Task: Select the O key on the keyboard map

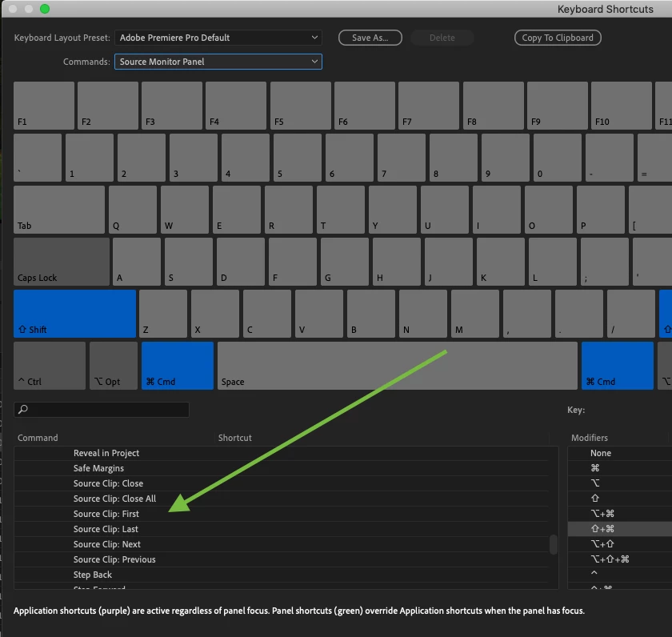Action: (549, 210)
